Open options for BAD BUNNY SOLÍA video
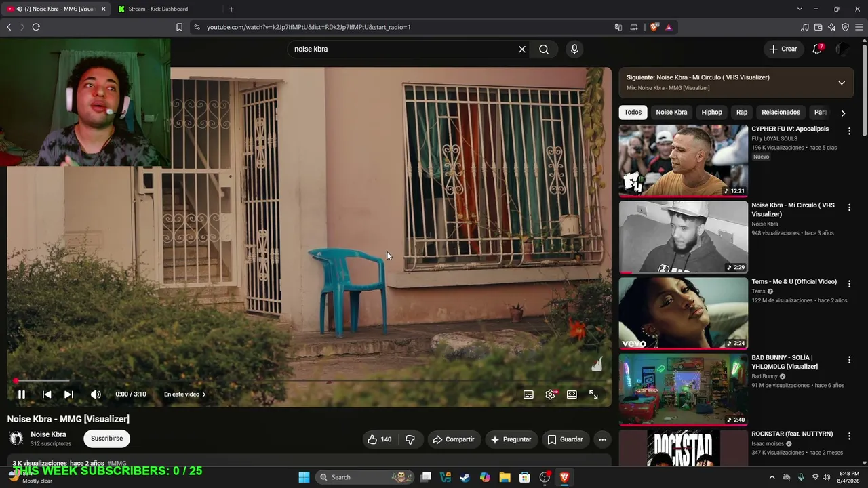The width and height of the screenshot is (868, 488). (849, 360)
